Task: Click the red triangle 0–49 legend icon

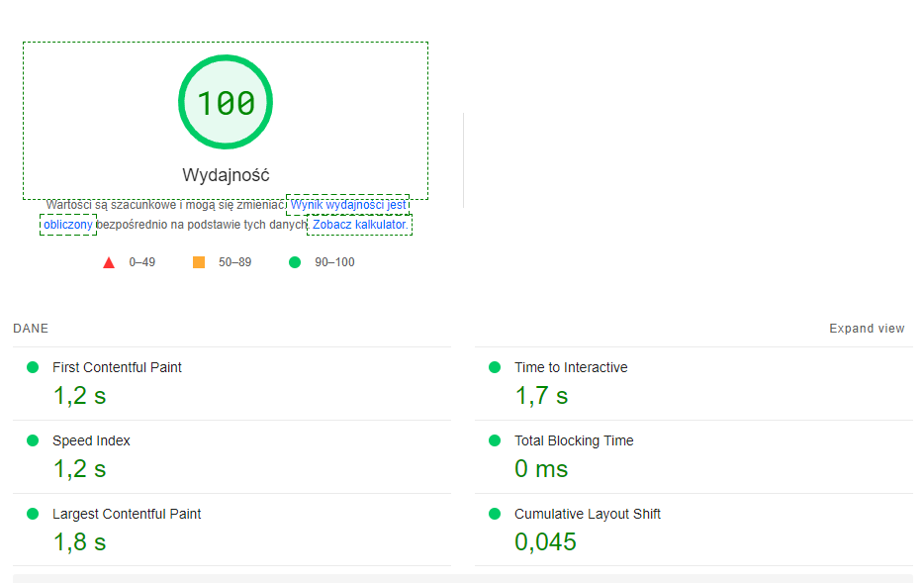Action: (109, 262)
